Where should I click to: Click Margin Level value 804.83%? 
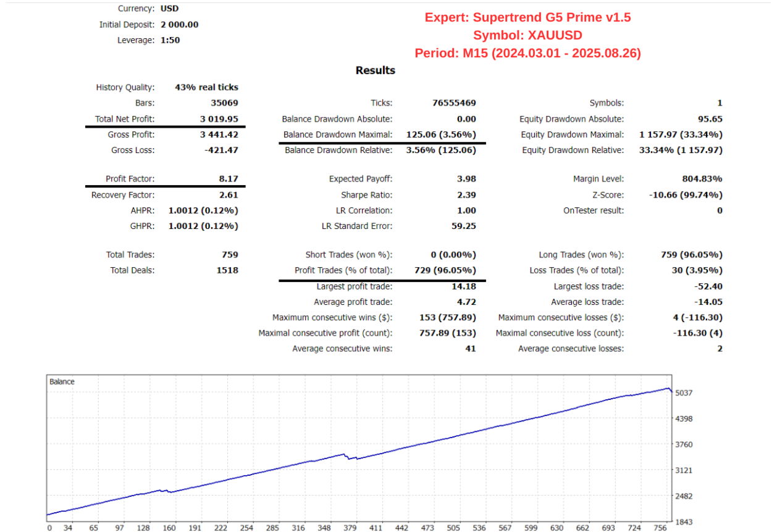[x=703, y=179]
